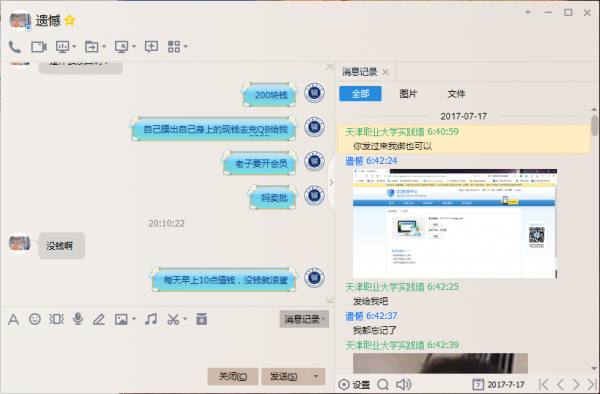
Task: Click the send picture icon
Action: click(x=121, y=319)
